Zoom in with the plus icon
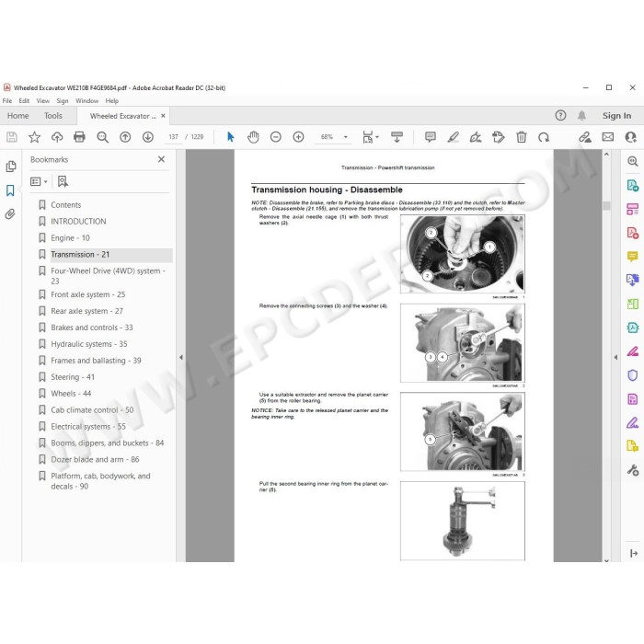Image resolution: width=644 pixels, height=644 pixels. pyautogui.click(x=299, y=137)
